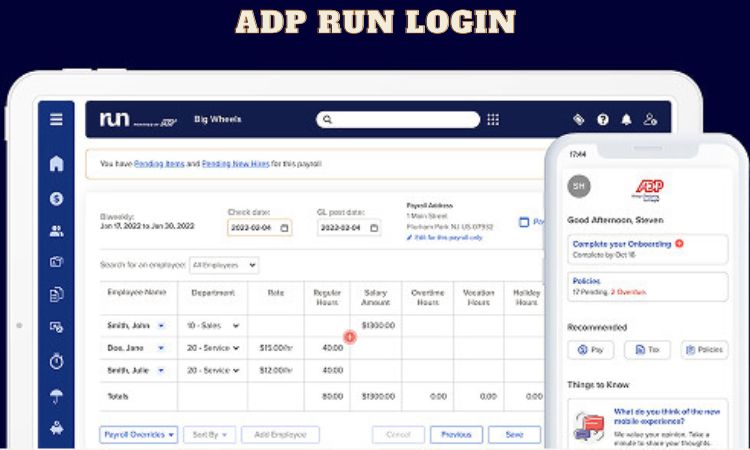Open the tag offers icon
The image size is (750, 450).
tap(579, 120)
